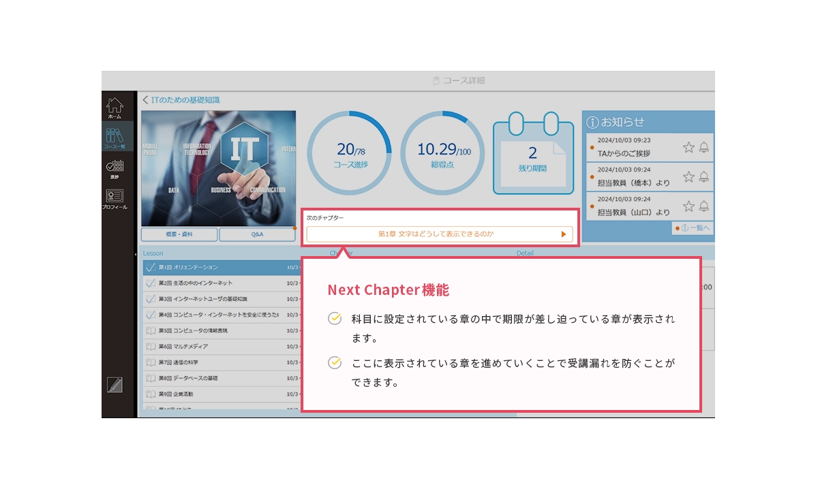Open the 概要・資料 button
This screenshot has height=504, width=818.
click(x=179, y=234)
